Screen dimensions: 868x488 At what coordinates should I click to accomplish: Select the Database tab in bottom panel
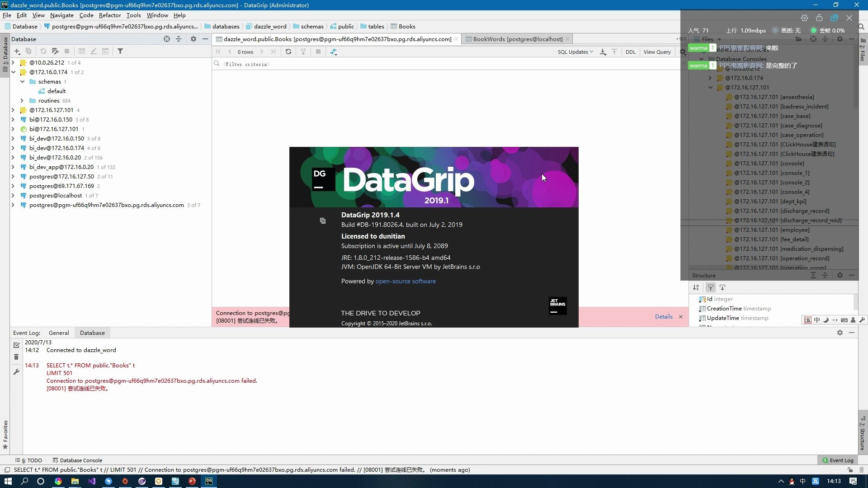[92, 333]
